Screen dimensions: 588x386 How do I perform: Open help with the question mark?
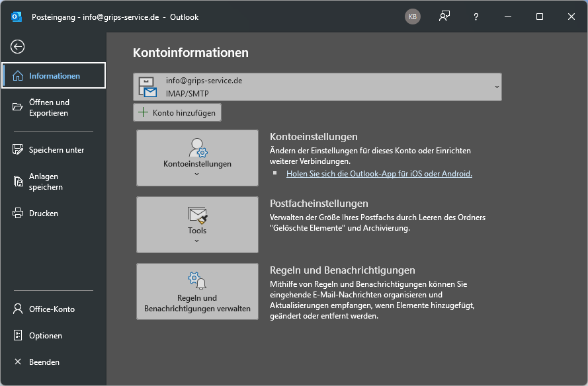pos(476,17)
